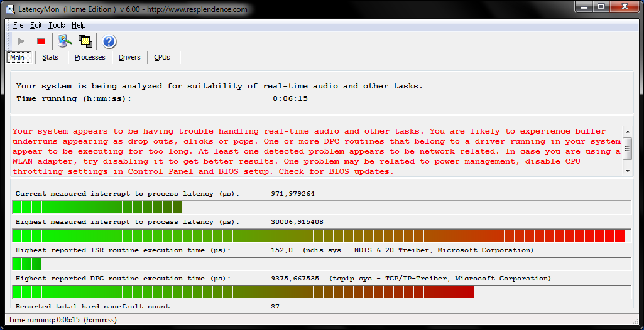
Task: Select the Main tab
Action: click(x=19, y=57)
